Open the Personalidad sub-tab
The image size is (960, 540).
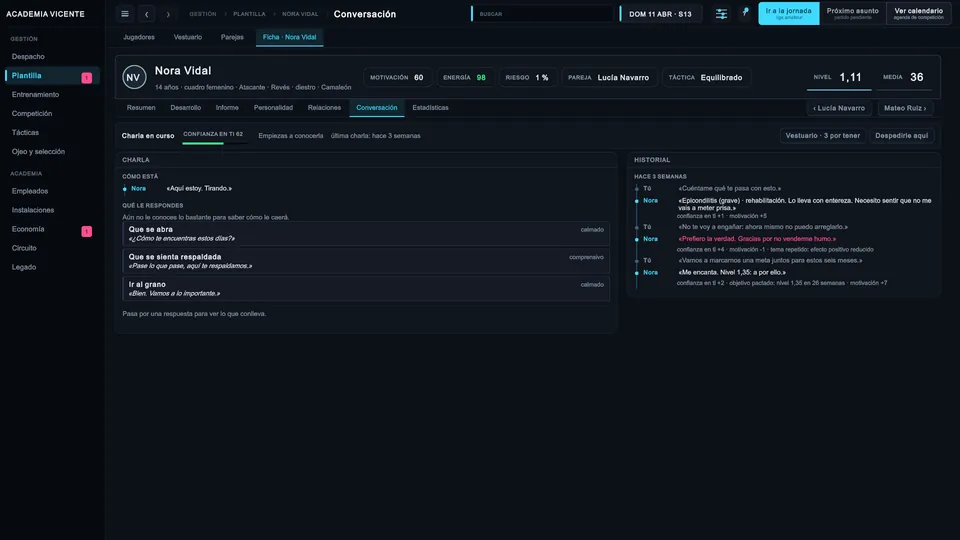tap(273, 108)
